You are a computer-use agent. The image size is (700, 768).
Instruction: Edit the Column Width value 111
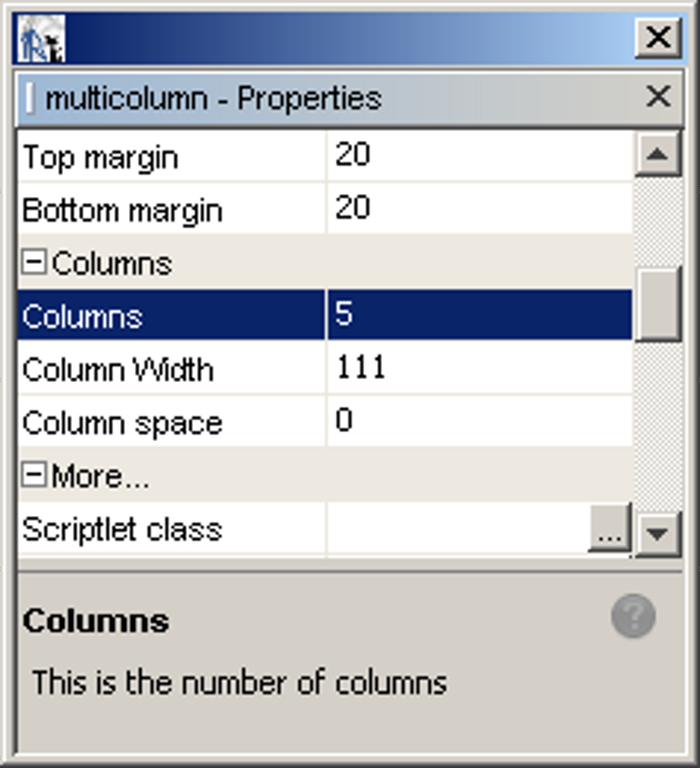[x=478, y=369]
